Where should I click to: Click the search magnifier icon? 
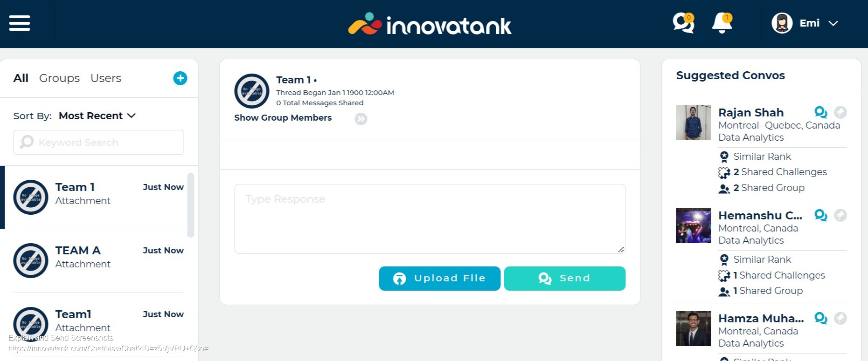coord(27,142)
